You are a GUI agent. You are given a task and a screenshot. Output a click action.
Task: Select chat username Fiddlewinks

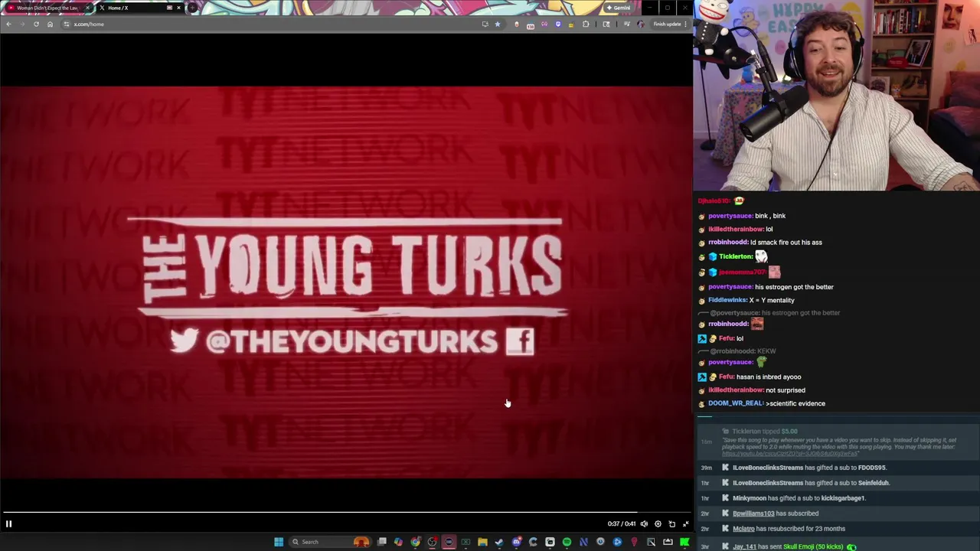point(727,300)
